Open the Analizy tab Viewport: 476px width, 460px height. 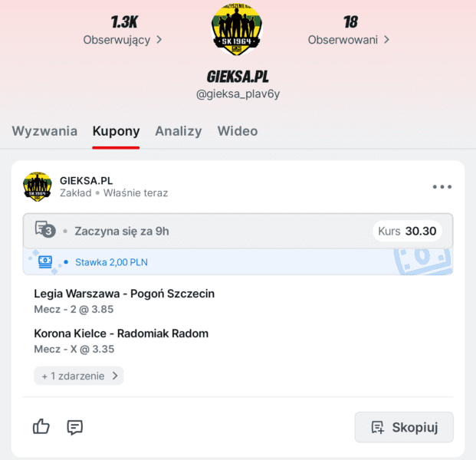tap(179, 131)
